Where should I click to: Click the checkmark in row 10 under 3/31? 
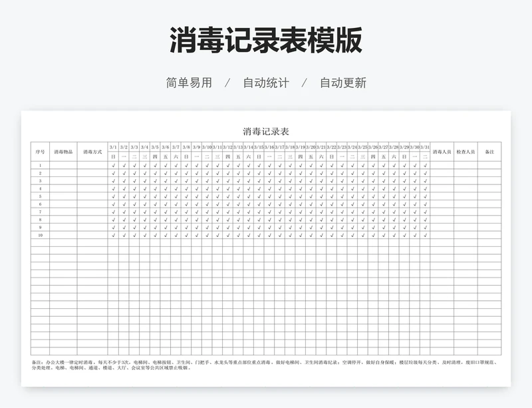tap(425, 235)
